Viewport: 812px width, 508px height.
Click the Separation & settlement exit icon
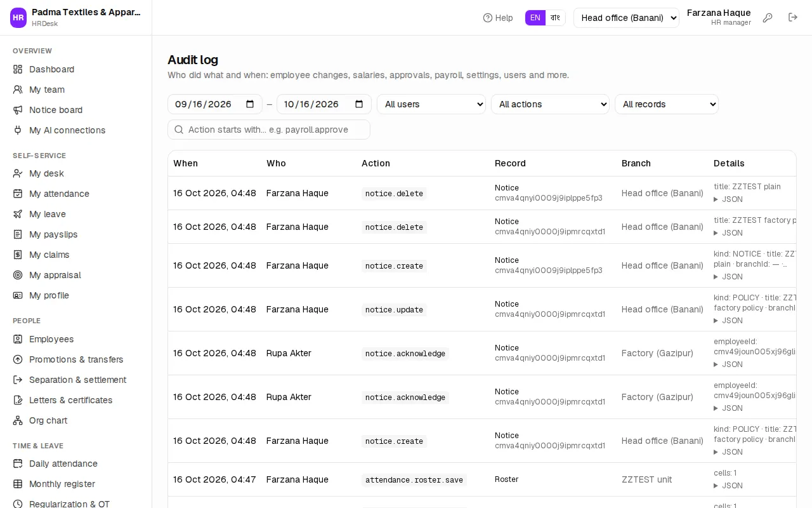18,380
